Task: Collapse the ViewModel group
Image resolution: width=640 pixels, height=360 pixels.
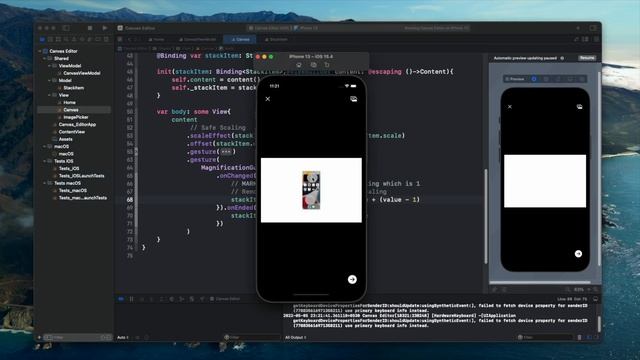Action: 49,66
